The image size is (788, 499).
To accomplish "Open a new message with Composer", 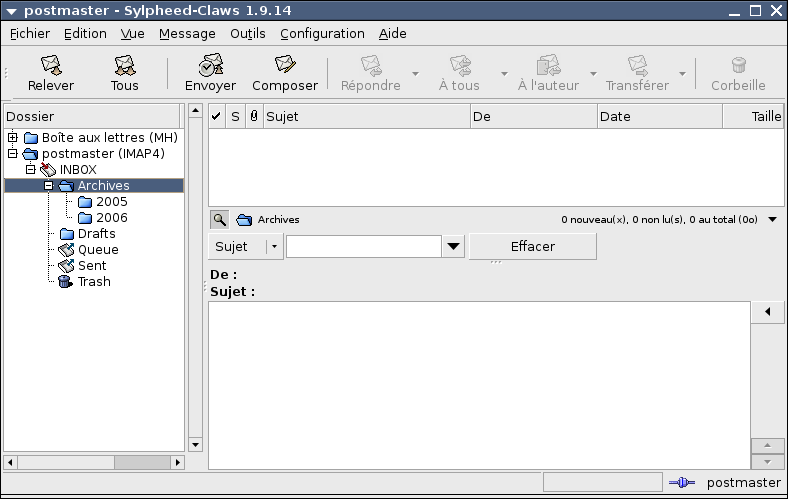I will coord(285,65).
